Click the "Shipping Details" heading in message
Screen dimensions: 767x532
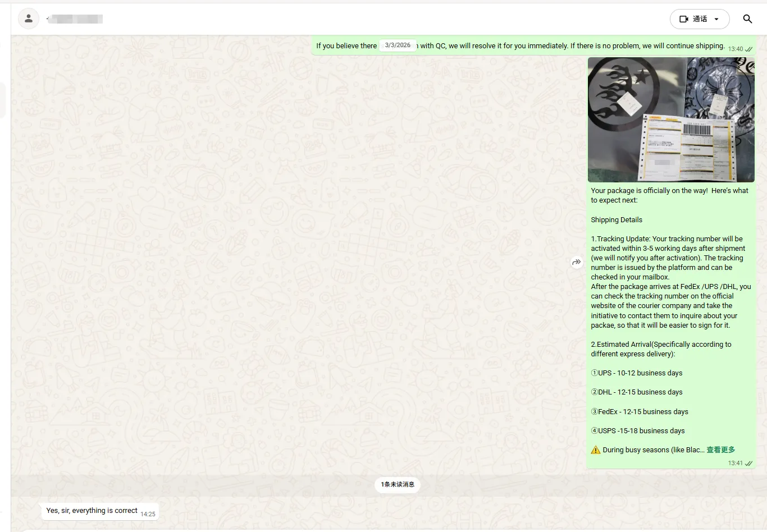tap(617, 220)
